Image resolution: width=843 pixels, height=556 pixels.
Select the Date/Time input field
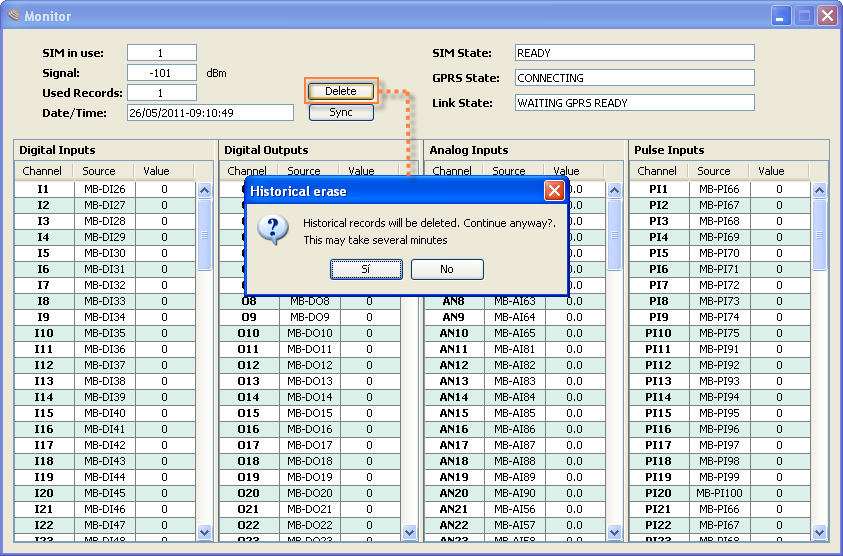coord(210,113)
